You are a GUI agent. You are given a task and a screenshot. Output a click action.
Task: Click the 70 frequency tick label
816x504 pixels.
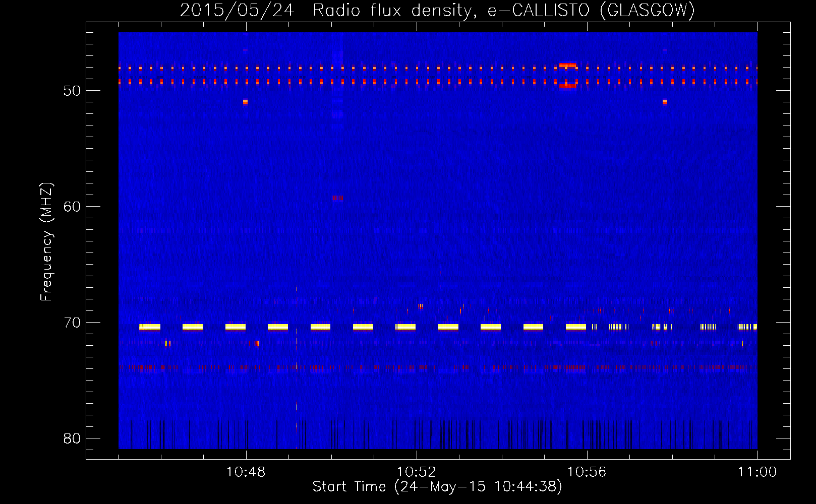[x=72, y=323]
